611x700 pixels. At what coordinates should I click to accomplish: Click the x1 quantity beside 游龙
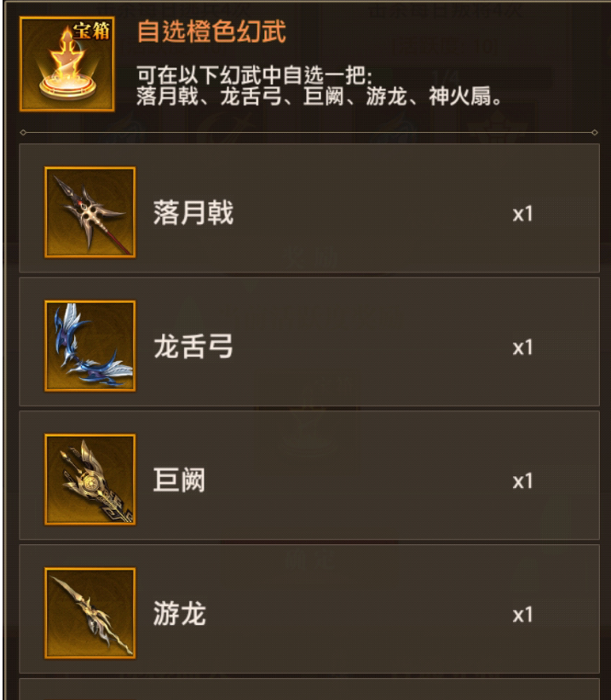(522, 615)
